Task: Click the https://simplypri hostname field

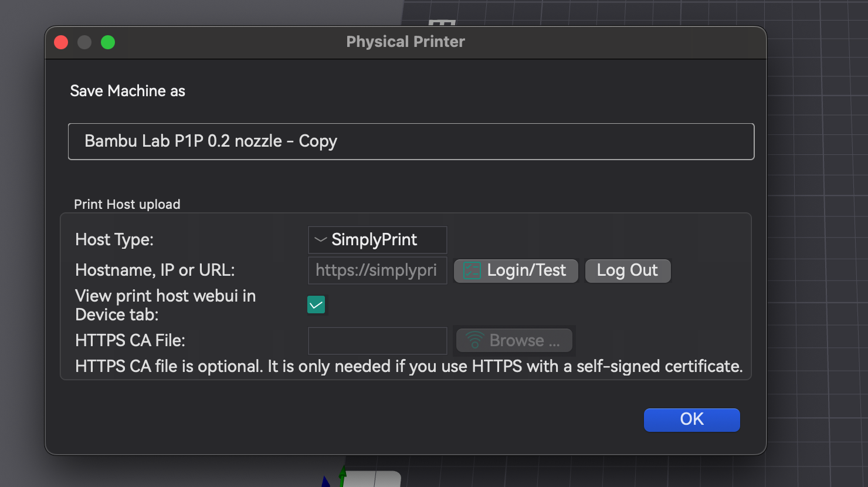Action: [x=378, y=270]
